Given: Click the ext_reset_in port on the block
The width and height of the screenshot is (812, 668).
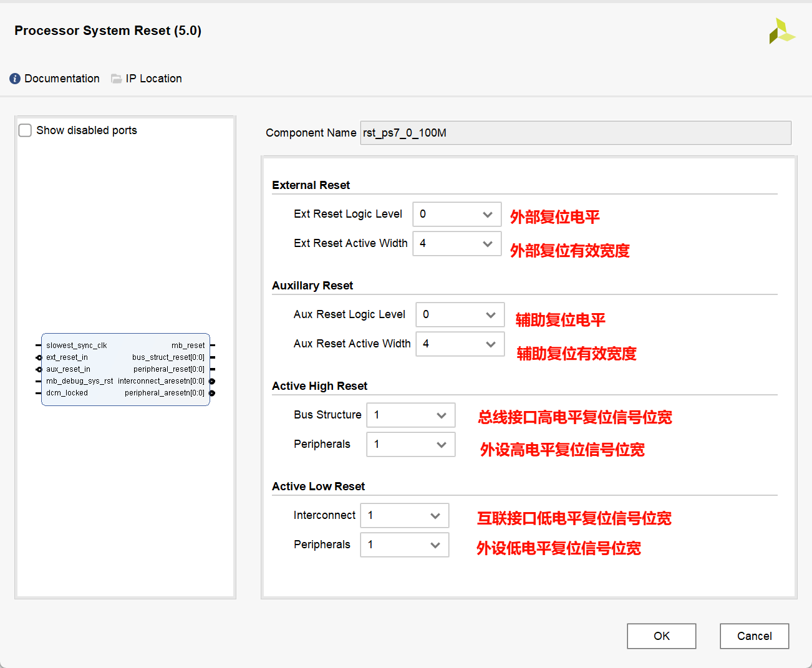Looking at the screenshot, I should click(66, 357).
